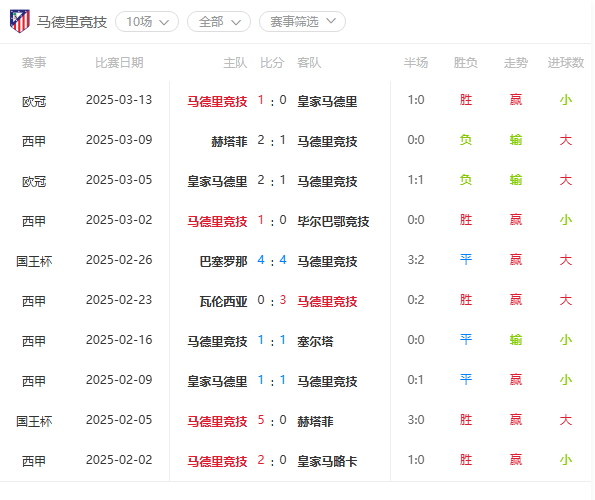Open the 赫塔菲 team link on 2025-03-09
This screenshot has width=595, height=500.
coord(229,142)
